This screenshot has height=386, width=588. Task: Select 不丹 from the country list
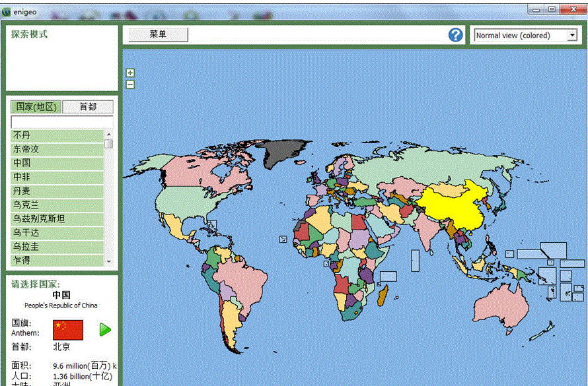coord(57,135)
